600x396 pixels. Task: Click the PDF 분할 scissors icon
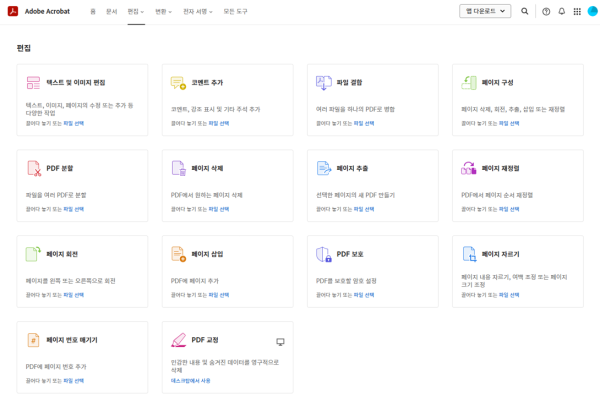[x=34, y=168]
